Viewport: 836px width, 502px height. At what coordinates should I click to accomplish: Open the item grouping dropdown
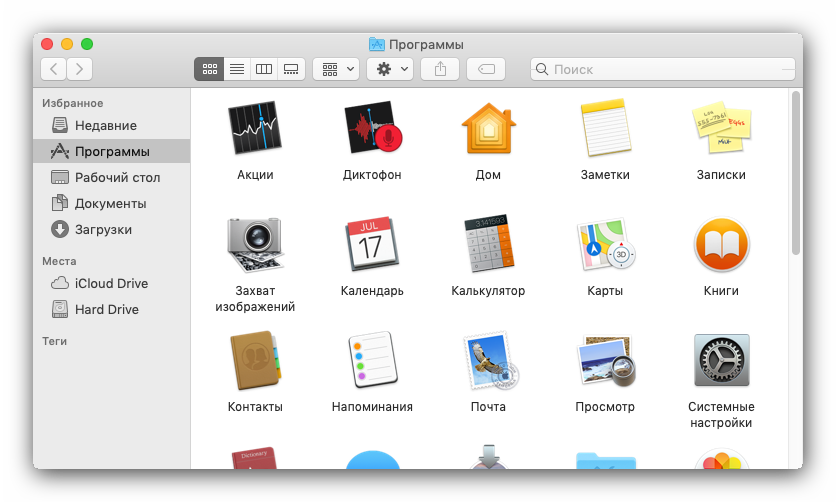coord(336,69)
